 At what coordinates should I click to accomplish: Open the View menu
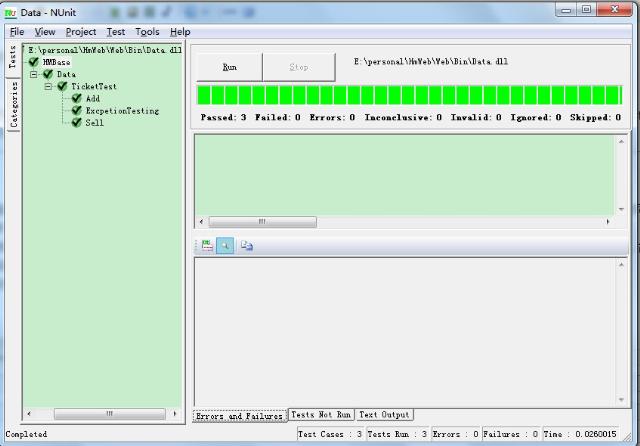[x=44, y=32]
